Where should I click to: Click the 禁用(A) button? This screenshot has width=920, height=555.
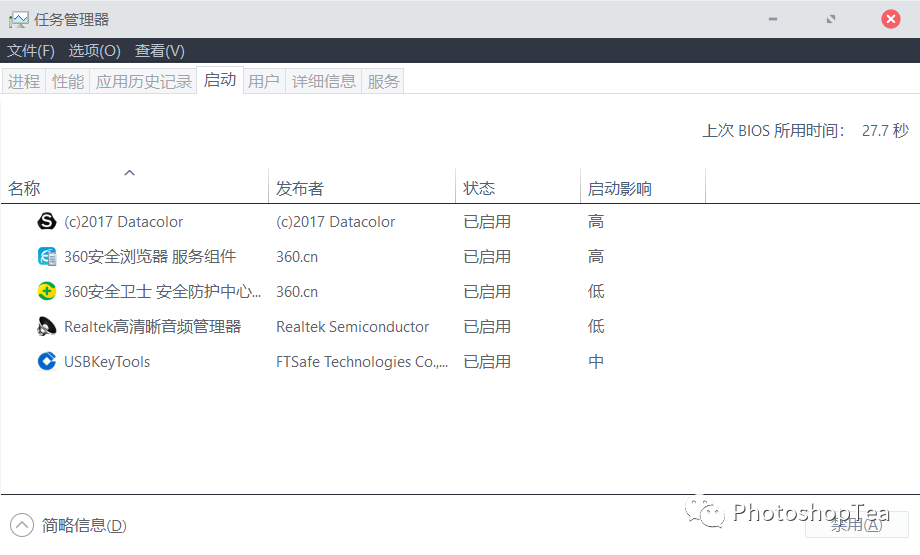point(857,524)
